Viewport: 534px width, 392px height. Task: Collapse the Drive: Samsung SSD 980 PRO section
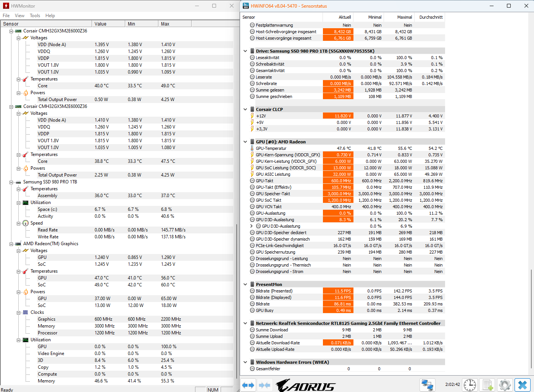245,51
